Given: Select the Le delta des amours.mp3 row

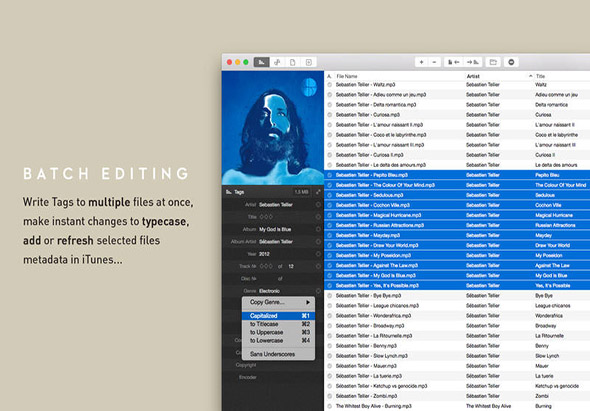Looking at the screenshot, I should pyautogui.click(x=457, y=165).
